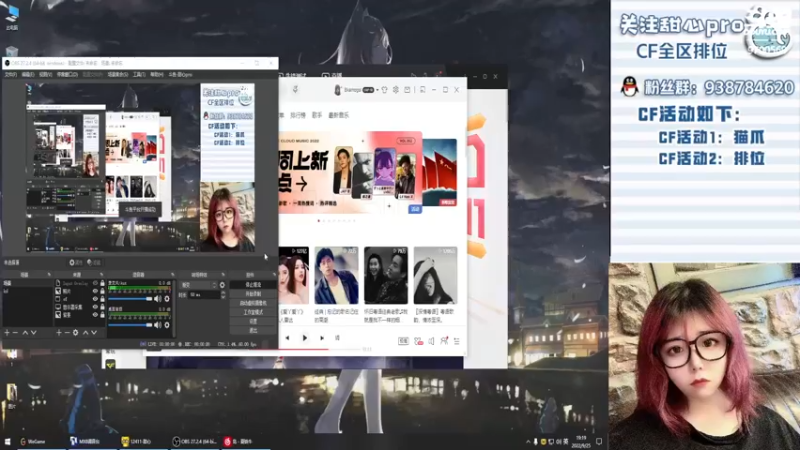Add a new source with plus icon
Image resolution: width=800 pixels, height=450 pixels.
[x=59, y=333]
